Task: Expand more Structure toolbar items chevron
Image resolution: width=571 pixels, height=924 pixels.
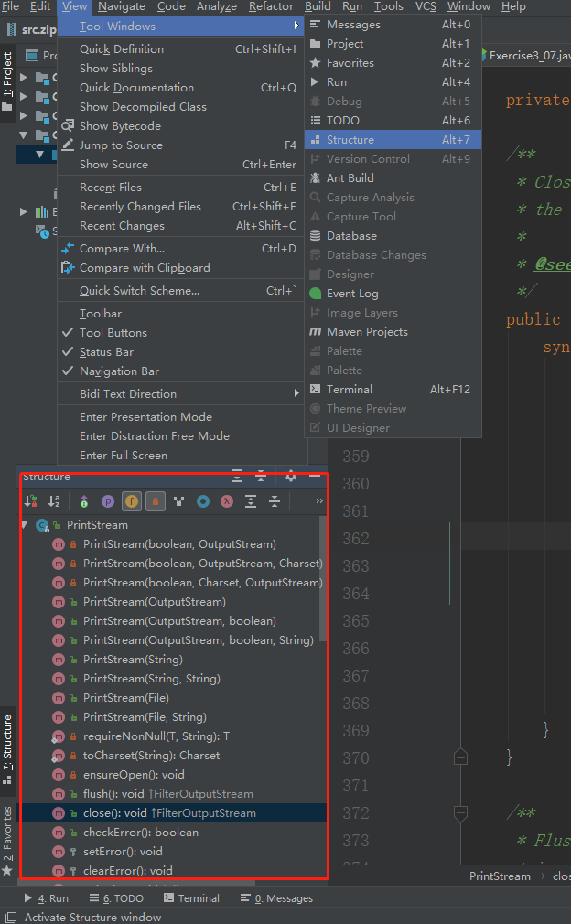Action: [318, 501]
